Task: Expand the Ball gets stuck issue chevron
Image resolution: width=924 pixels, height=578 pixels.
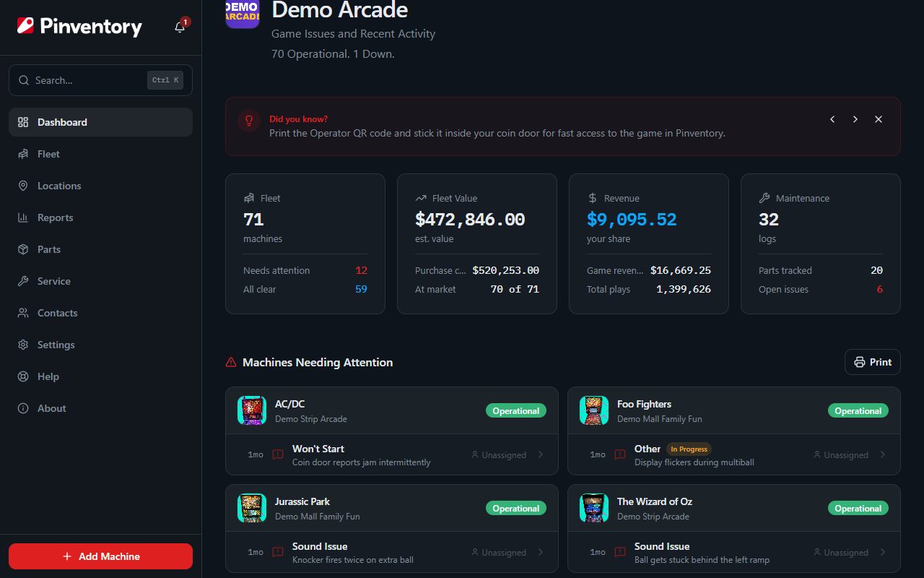Action: click(884, 552)
